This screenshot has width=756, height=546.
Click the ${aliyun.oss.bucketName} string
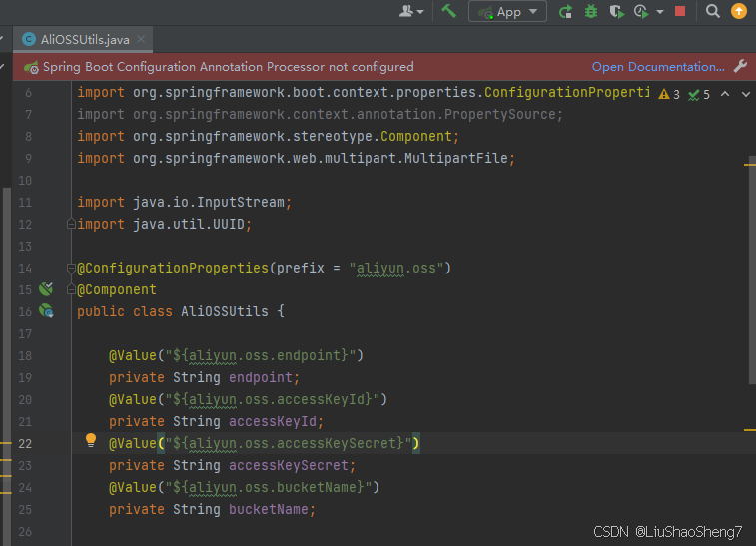click(x=268, y=488)
